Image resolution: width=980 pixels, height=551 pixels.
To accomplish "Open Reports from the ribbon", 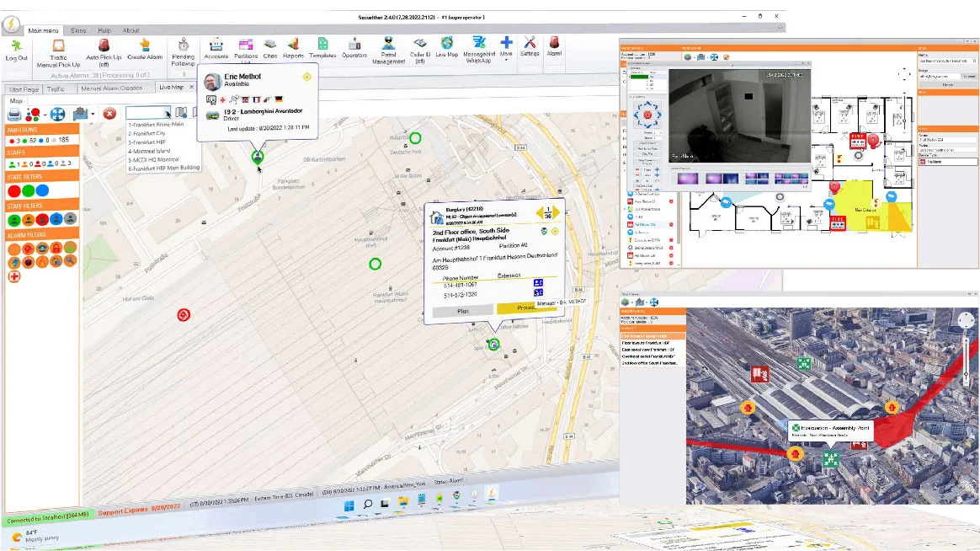I will point(293,47).
